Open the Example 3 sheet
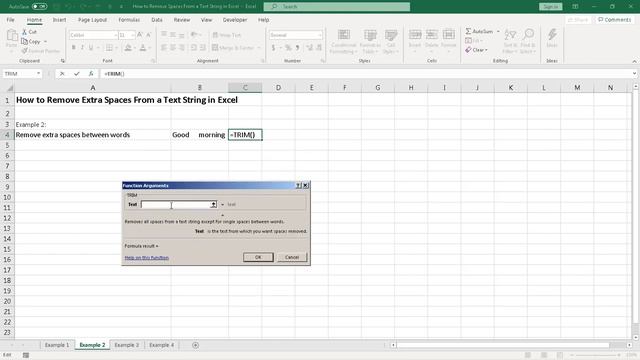Image resolution: width=640 pixels, height=360 pixels. [127, 345]
